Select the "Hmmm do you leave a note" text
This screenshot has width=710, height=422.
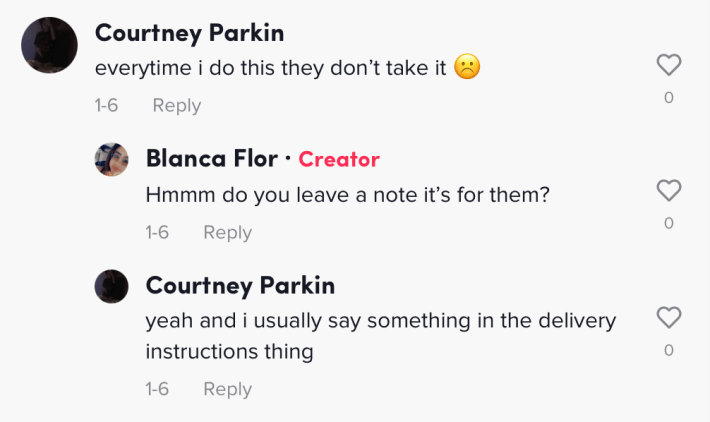click(347, 194)
